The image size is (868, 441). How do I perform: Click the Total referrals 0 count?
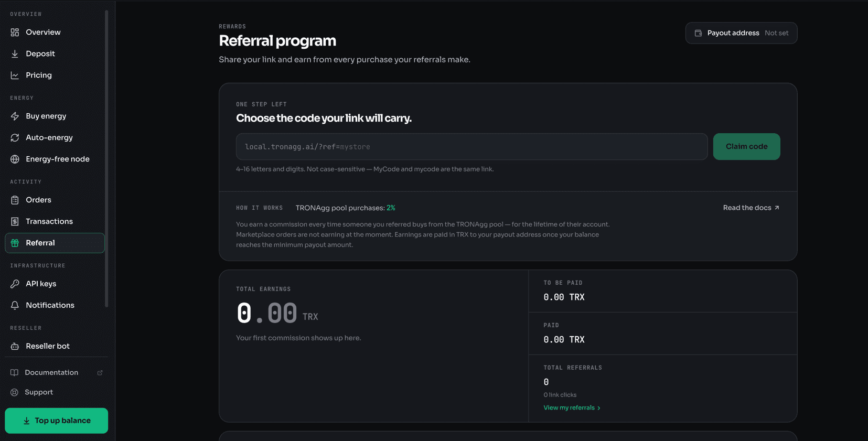546,382
